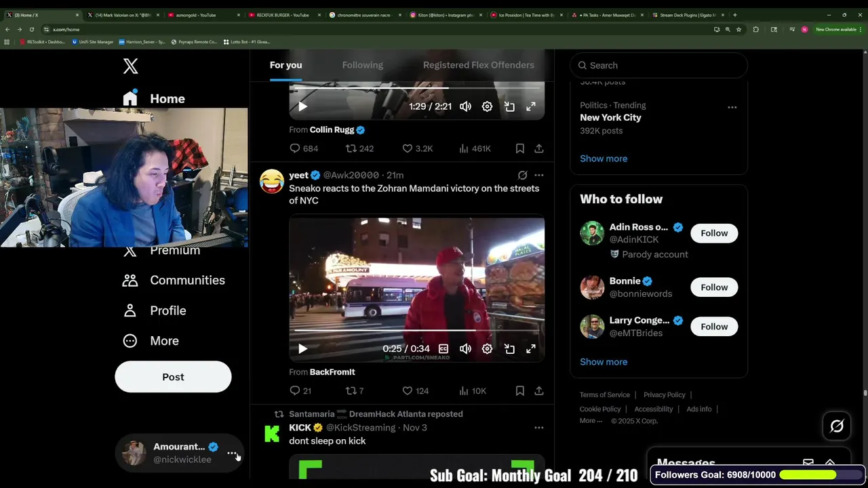Screen dimensions: 868x488
Task: Open Home in the left navigation
Action: coord(154,99)
